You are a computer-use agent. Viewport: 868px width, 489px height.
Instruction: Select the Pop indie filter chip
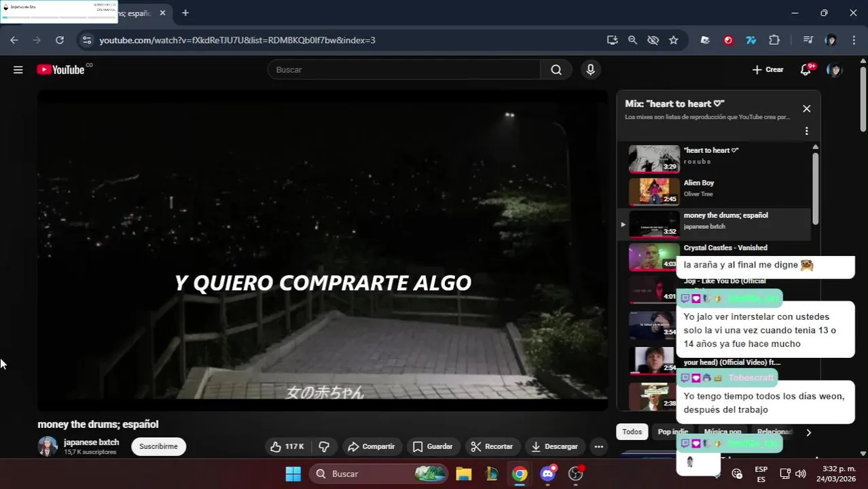[x=672, y=432]
